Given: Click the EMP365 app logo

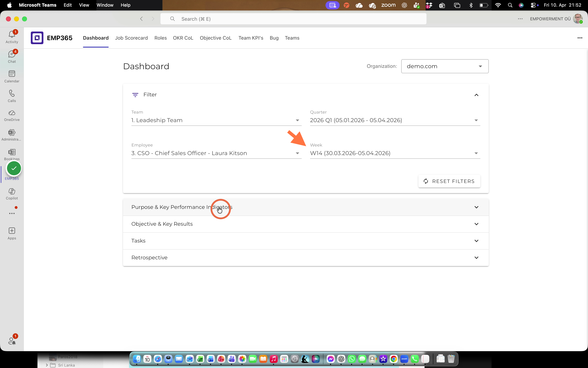Looking at the screenshot, I should [37, 38].
